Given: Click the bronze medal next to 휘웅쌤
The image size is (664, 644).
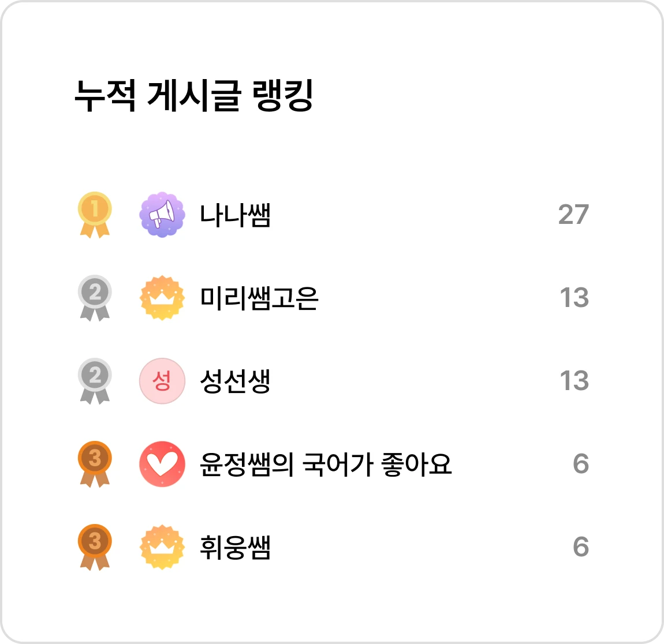Looking at the screenshot, I should click(x=95, y=547).
